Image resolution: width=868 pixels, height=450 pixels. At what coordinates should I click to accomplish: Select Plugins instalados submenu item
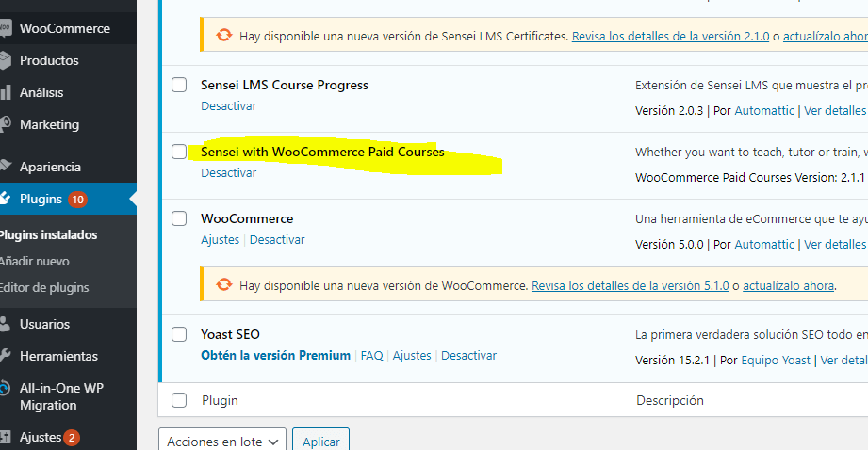[x=48, y=235]
